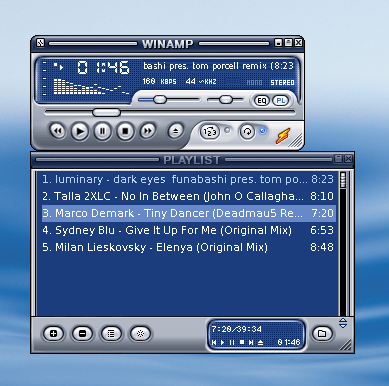This screenshot has width=389, height=386.
Task: Click the song position seek bar thumb
Action: (106, 112)
